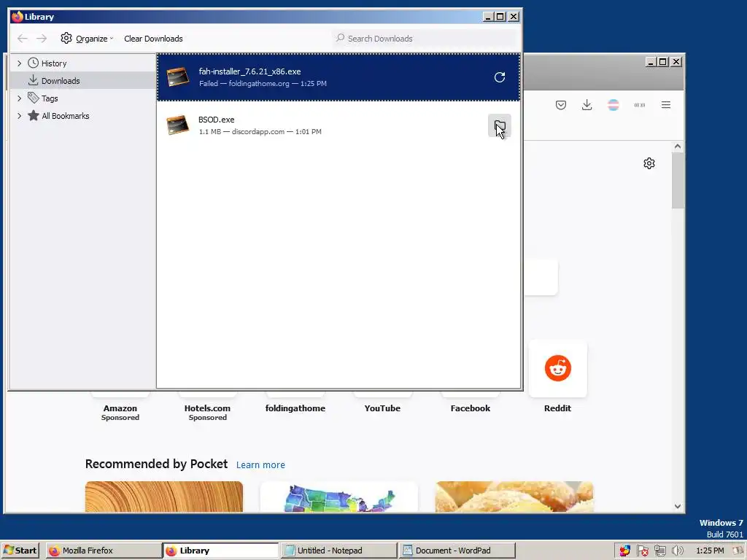Retry the failed fah-installer download

499,77
